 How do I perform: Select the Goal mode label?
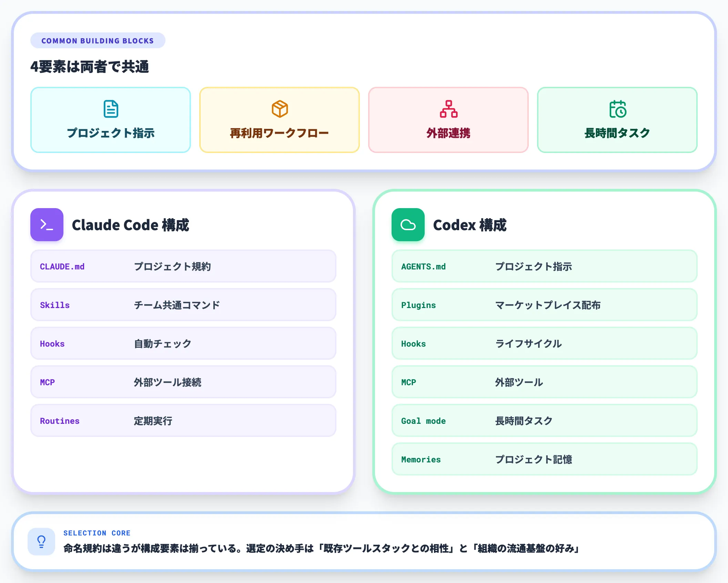423,421
